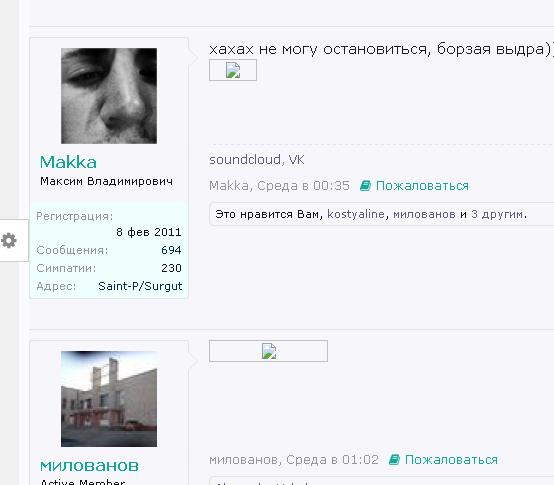Open the Makka username profile link

68,162
